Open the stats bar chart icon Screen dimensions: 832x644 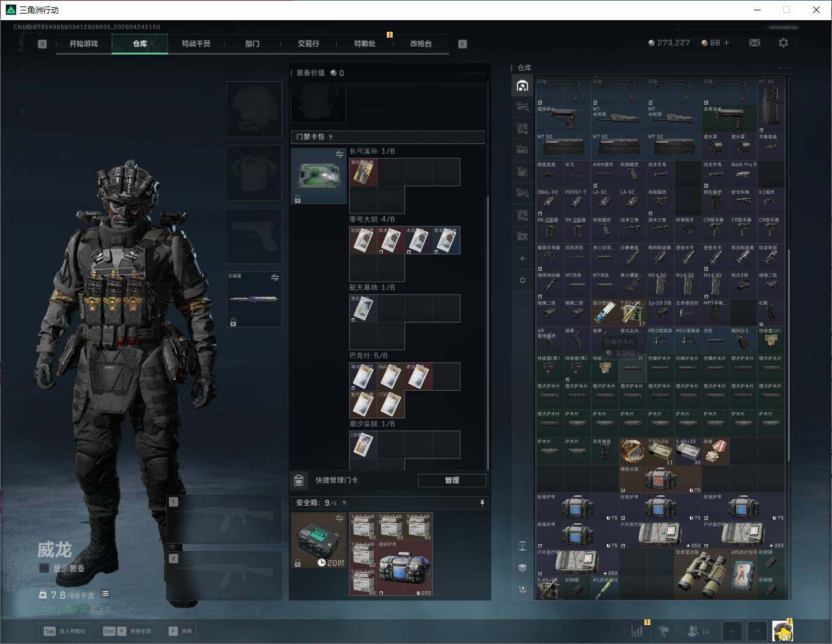638,630
